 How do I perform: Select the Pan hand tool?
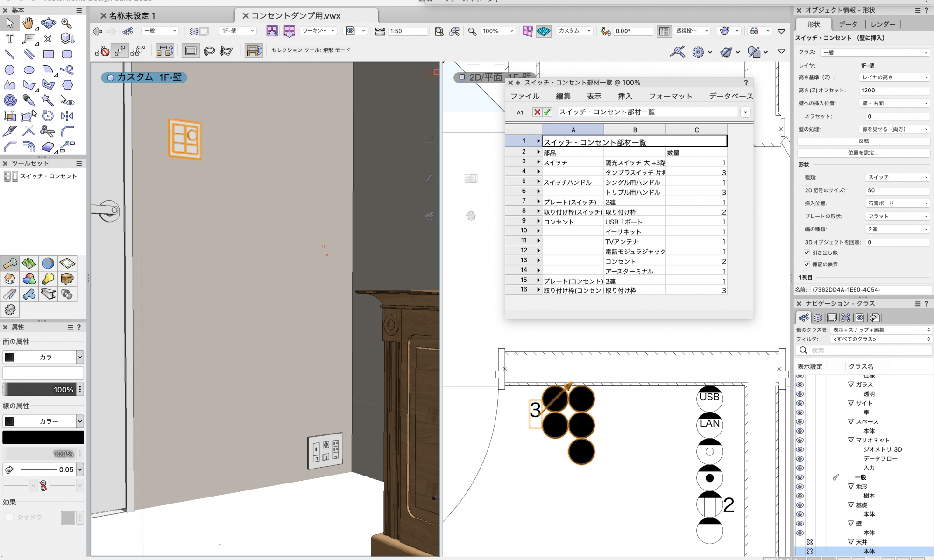point(28,23)
